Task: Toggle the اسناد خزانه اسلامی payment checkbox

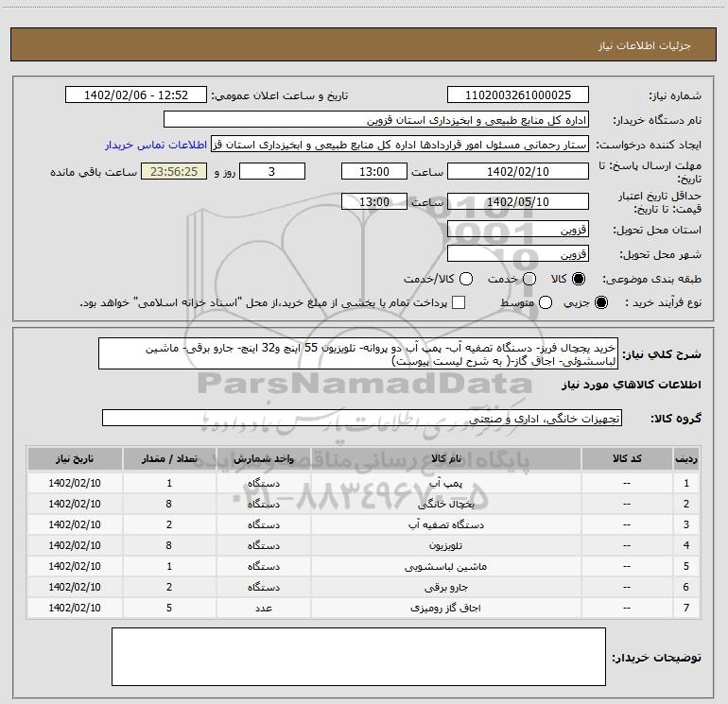Action: [x=459, y=302]
